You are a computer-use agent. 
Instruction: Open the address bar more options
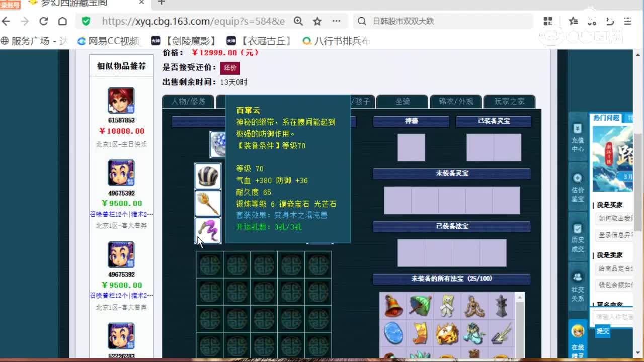click(x=336, y=21)
